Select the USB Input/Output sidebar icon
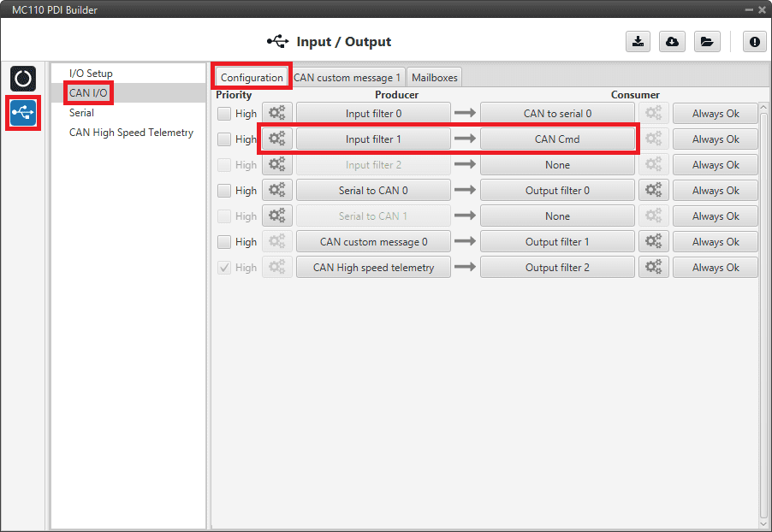772x532 pixels. 23,113
